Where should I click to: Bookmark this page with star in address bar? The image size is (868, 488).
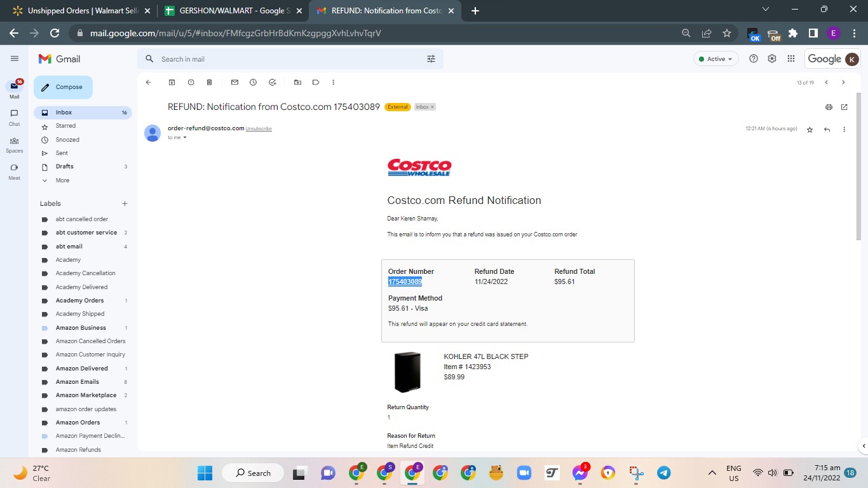(727, 33)
